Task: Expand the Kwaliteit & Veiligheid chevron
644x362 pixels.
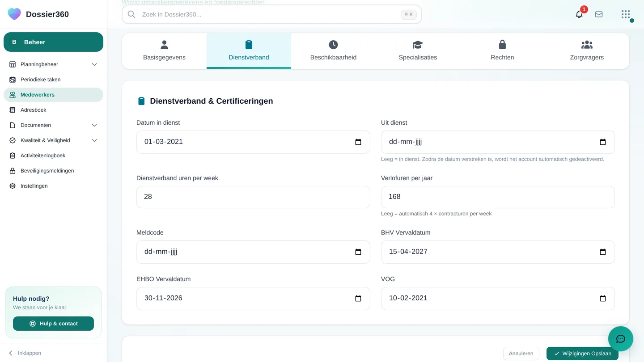Action: click(94, 140)
